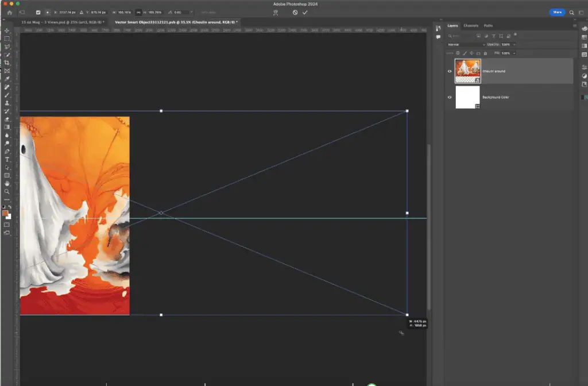Screen dimensions: 588x386
Task: Click the Ghoulin around layer thumbnail
Action: [x=468, y=70]
